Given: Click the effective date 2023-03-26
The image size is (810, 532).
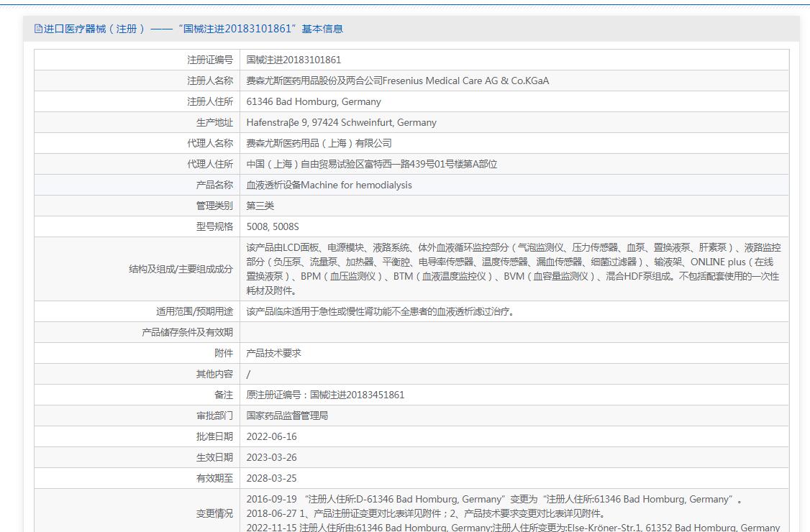Looking at the screenshot, I should click(x=271, y=457).
